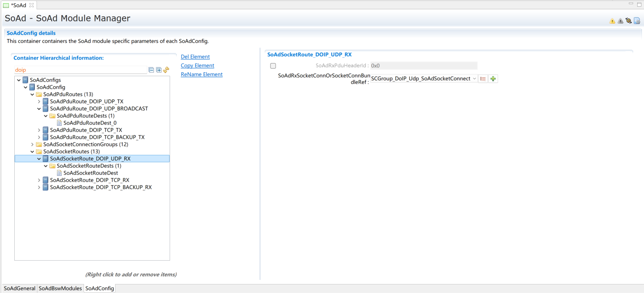Viewport: 644px width, 293px height.
Task: Collapse the SoAdPduRoute_DOIP_UDP_BROADCAST node
Action: (x=39, y=109)
